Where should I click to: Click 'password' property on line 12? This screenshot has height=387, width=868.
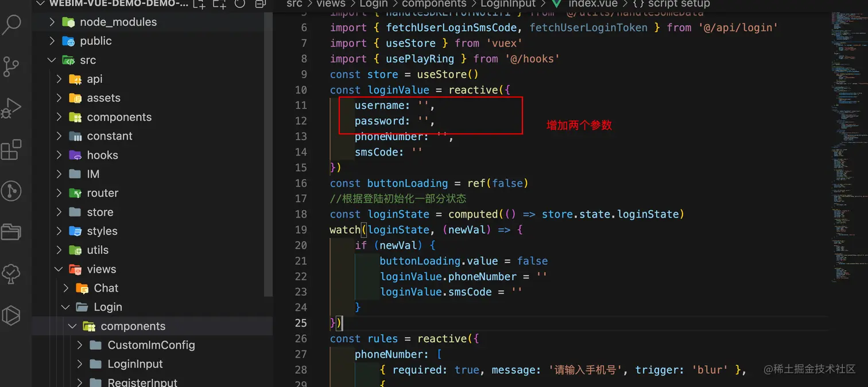pyautogui.click(x=379, y=121)
